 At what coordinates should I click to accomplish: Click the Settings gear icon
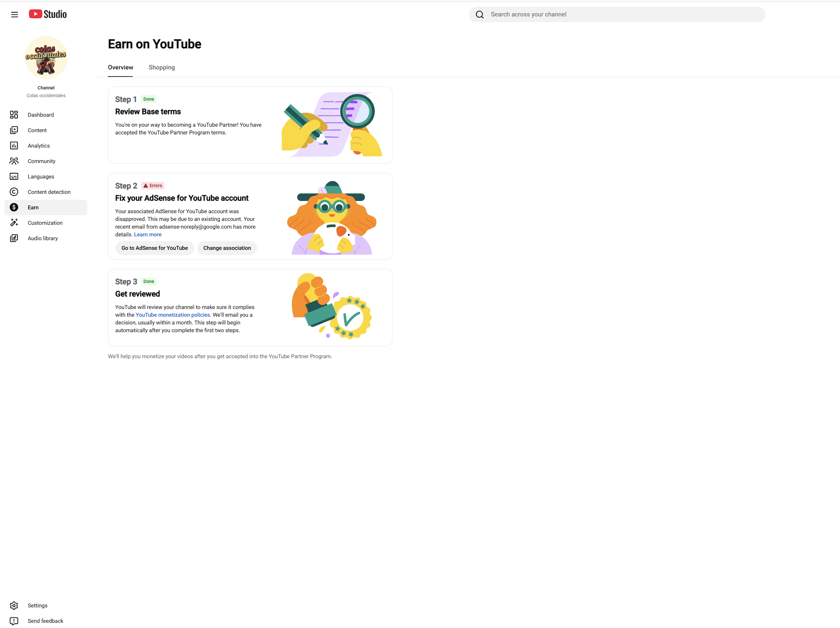pyautogui.click(x=14, y=605)
